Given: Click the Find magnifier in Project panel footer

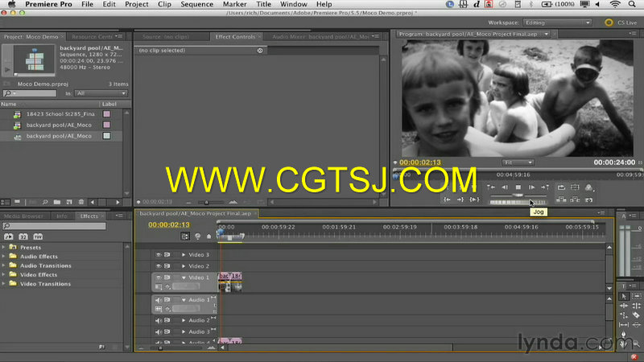Looking at the screenshot, I should click(x=45, y=202).
